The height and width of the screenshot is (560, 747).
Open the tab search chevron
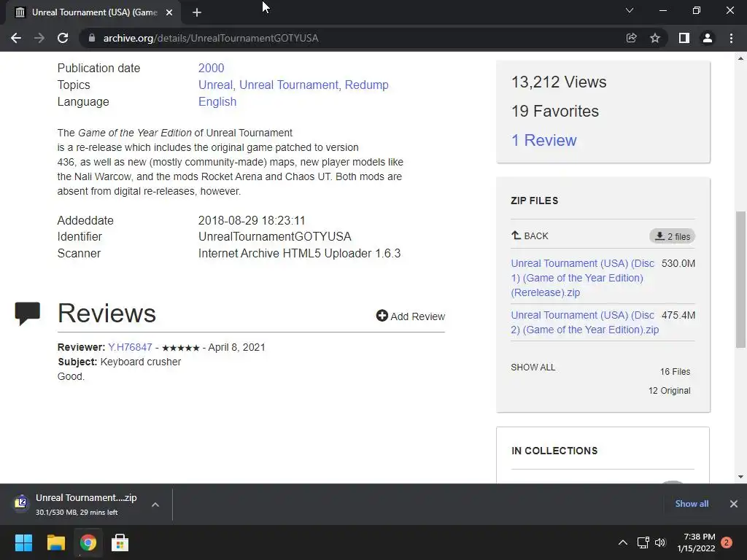point(630,10)
